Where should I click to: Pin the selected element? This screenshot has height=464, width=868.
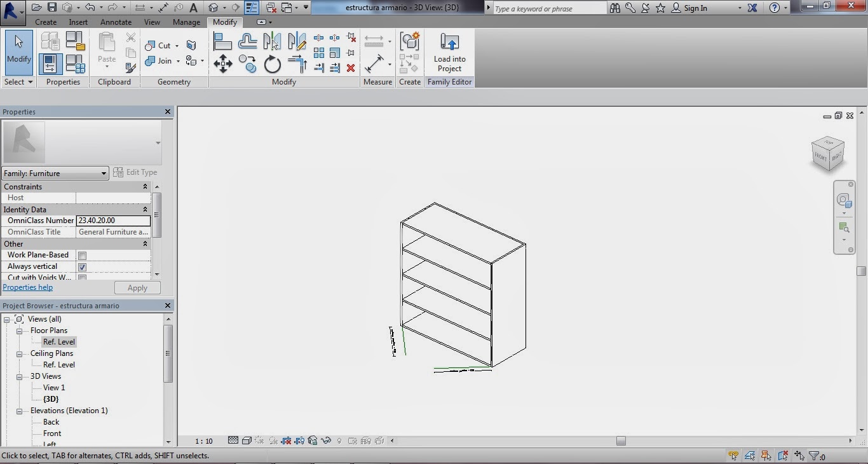[349, 52]
